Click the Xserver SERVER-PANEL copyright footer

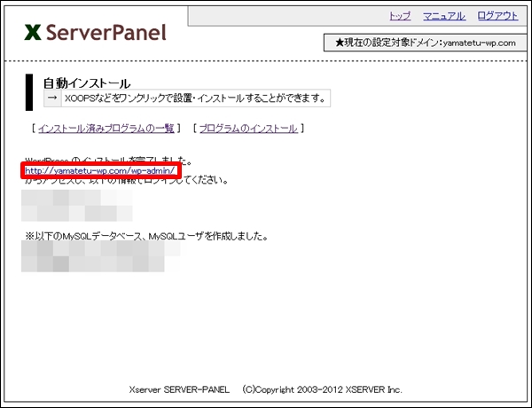(x=265, y=389)
